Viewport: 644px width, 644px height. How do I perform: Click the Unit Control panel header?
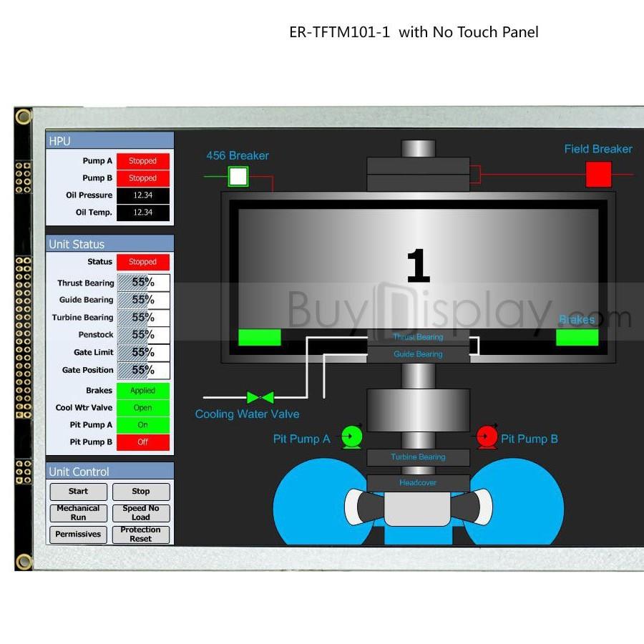109,471
